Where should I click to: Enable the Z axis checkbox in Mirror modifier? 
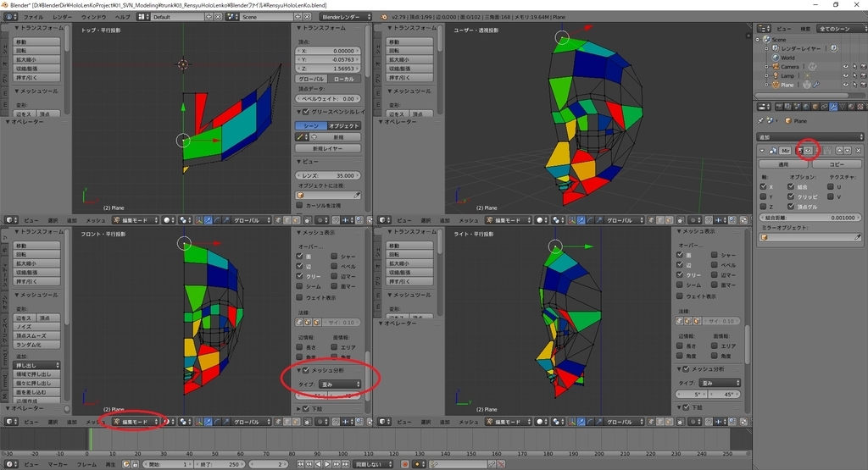coord(764,207)
